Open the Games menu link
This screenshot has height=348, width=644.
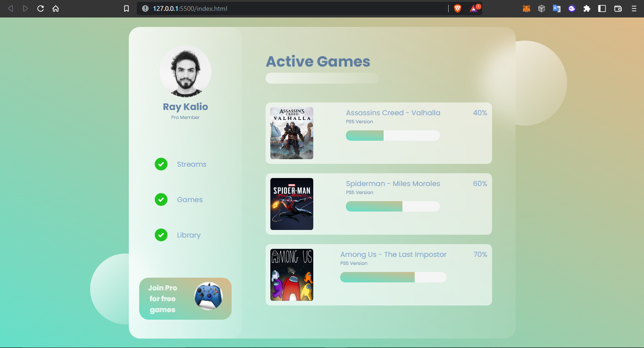(190, 200)
